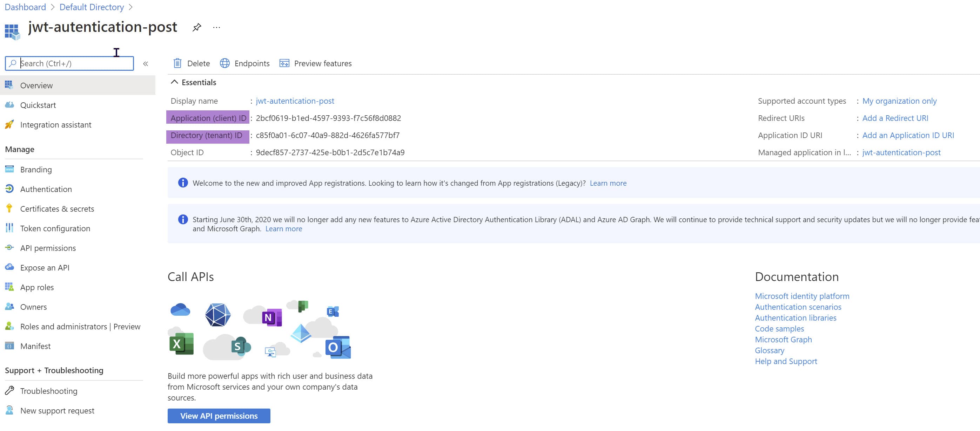Select the Directory (tenant) ID value
The image size is (980, 431).
tap(327, 135)
